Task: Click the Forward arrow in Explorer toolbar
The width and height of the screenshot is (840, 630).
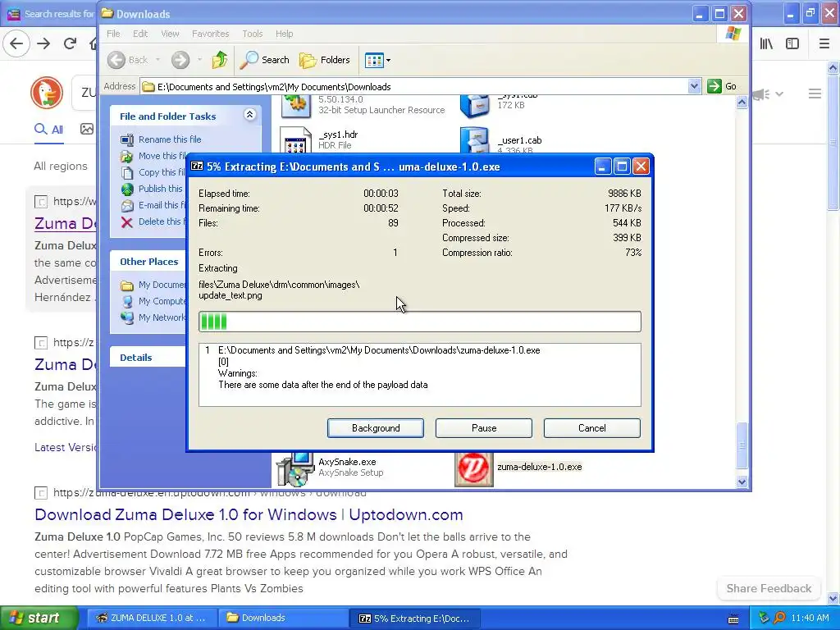Action: pos(180,60)
